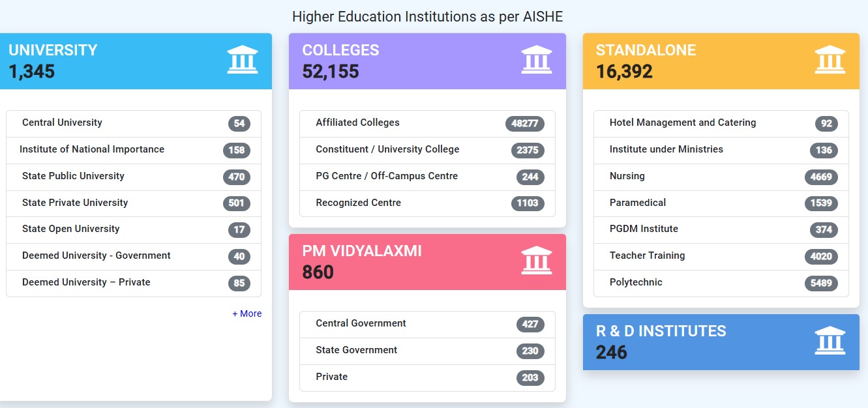
Task: Click the institution icon in Colleges card
Action: [537, 60]
